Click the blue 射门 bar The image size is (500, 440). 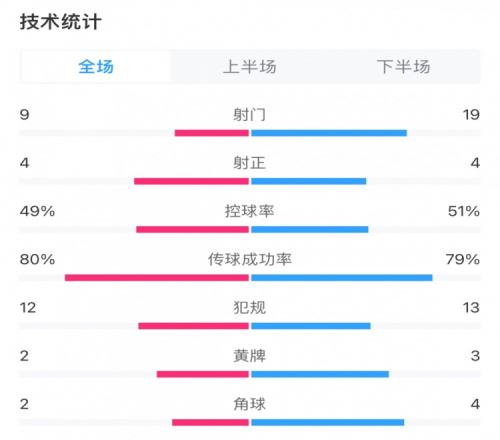(329, 133)
